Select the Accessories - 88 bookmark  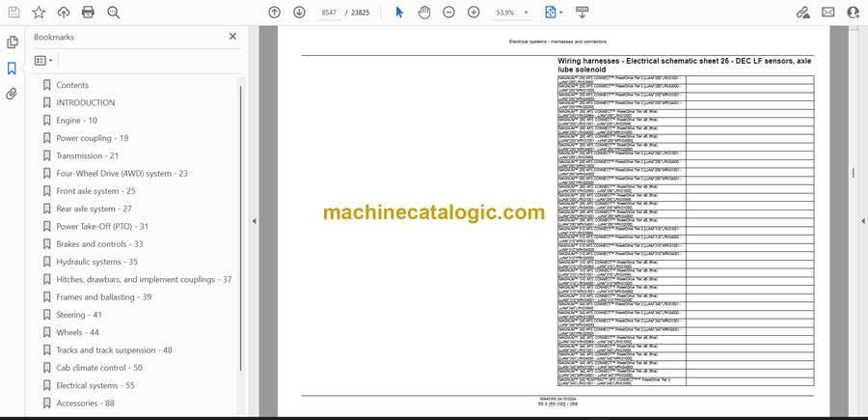pos(86,403)
